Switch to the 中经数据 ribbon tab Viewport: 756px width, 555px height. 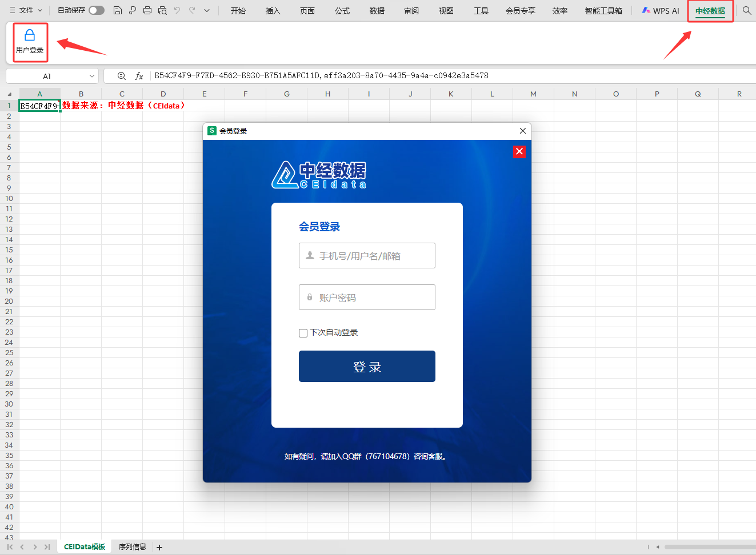click(x=710, y=11)
